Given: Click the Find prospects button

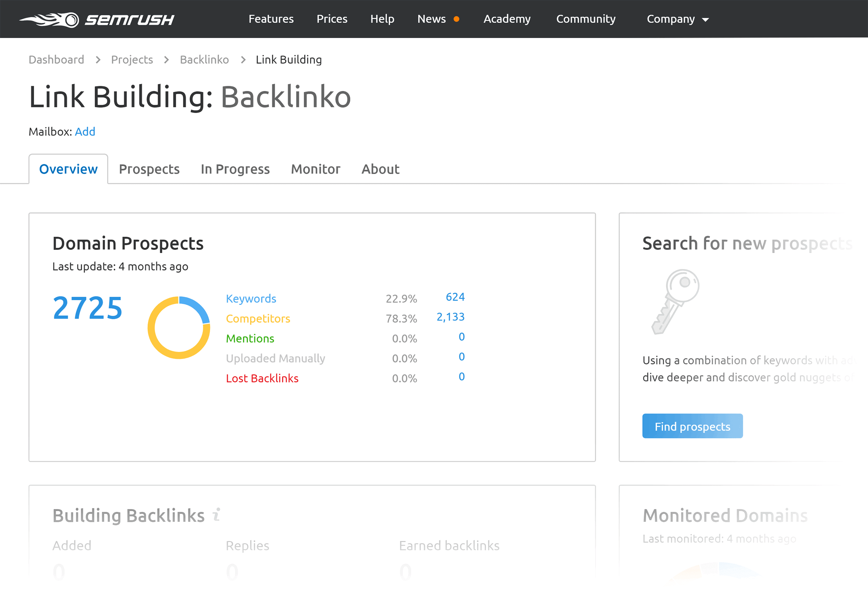Looking at the screenshot, I should [x=692, y=426].
